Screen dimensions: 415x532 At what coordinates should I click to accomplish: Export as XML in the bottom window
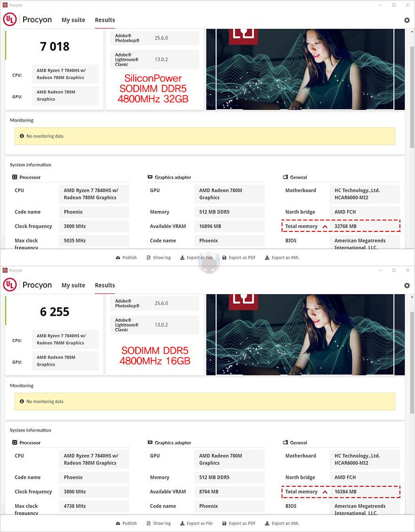(x=282, y=524)
